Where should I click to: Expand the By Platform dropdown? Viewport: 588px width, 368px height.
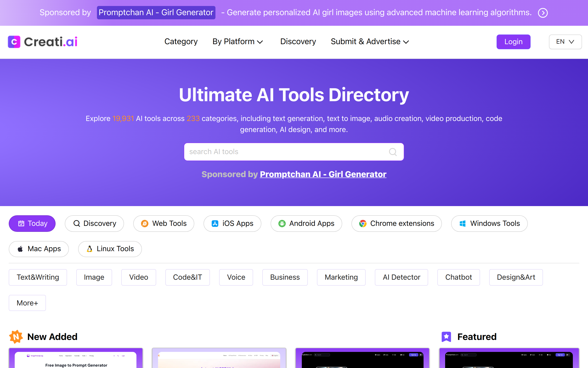tap(238, 42)
